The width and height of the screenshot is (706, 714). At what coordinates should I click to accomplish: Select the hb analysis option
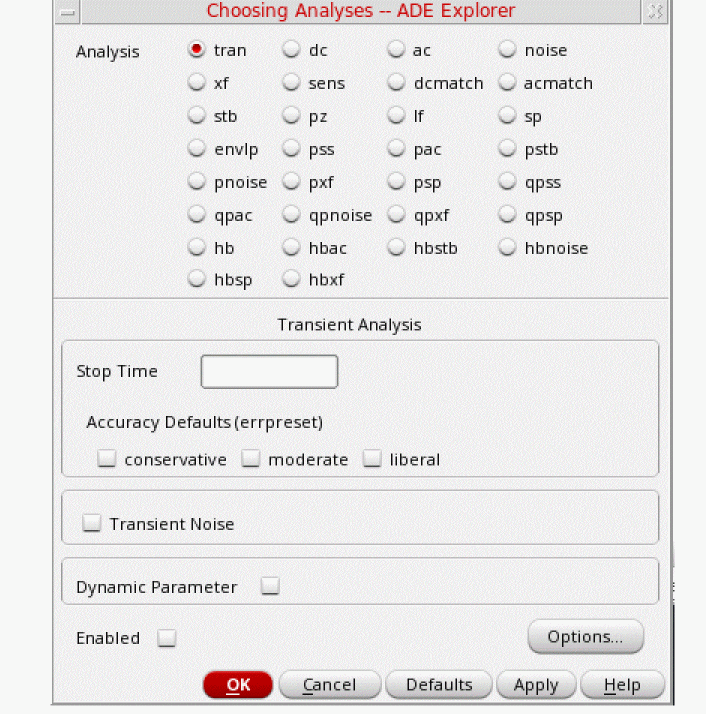196,248
